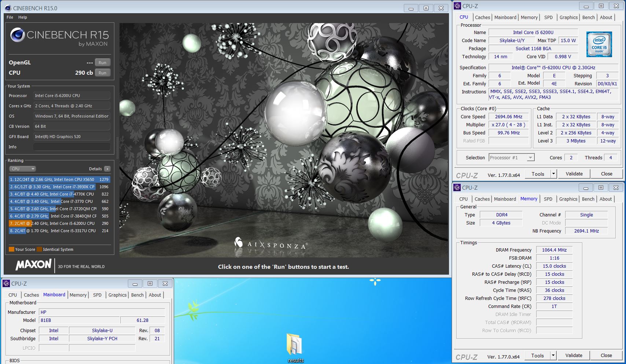Open Tools dropdown arrow in Memory CPU-Z window
Image resolution: width=626 pixels, height=364 pixels.
(553, 356)
